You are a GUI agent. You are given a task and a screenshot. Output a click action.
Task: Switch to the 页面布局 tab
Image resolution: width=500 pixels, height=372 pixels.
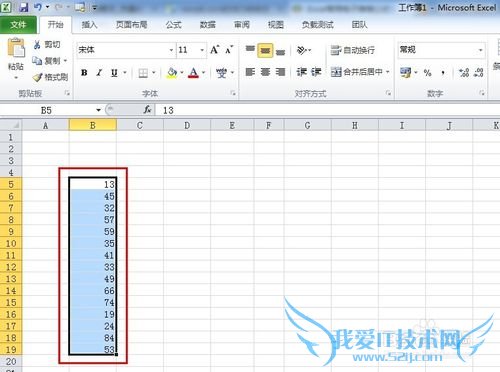131,25
